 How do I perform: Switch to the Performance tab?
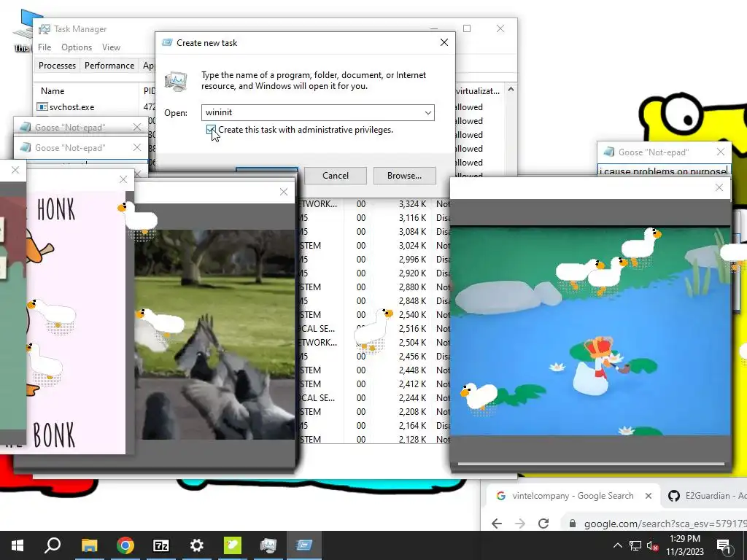click(109, 66)
